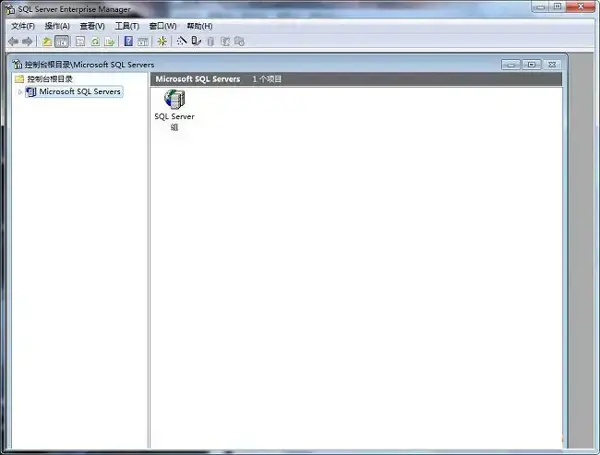Expand the Microsoft SQL Servers tree node
Image resolution: width=600 pixels, height=455 pixels.
click(x=20, y=92)
